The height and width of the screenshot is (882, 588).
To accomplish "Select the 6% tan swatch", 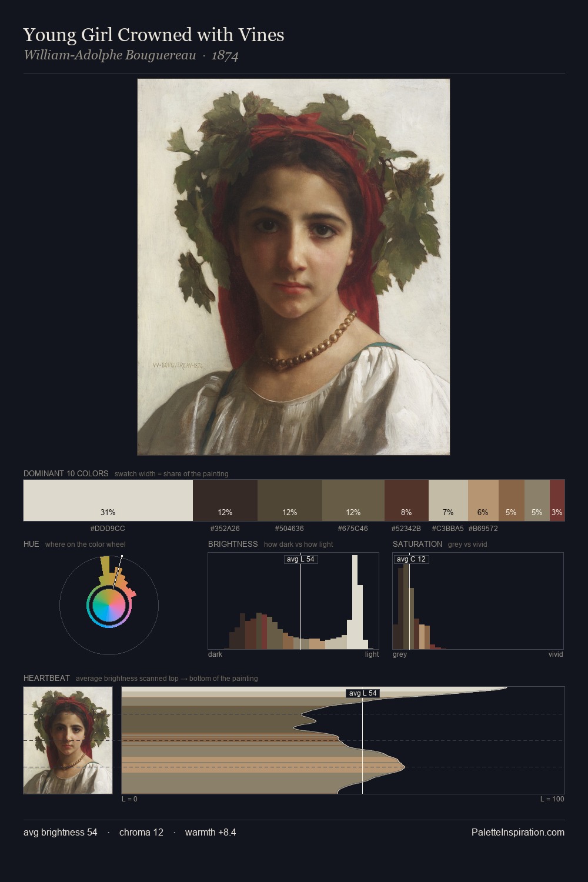I will (x=483, y=500).
